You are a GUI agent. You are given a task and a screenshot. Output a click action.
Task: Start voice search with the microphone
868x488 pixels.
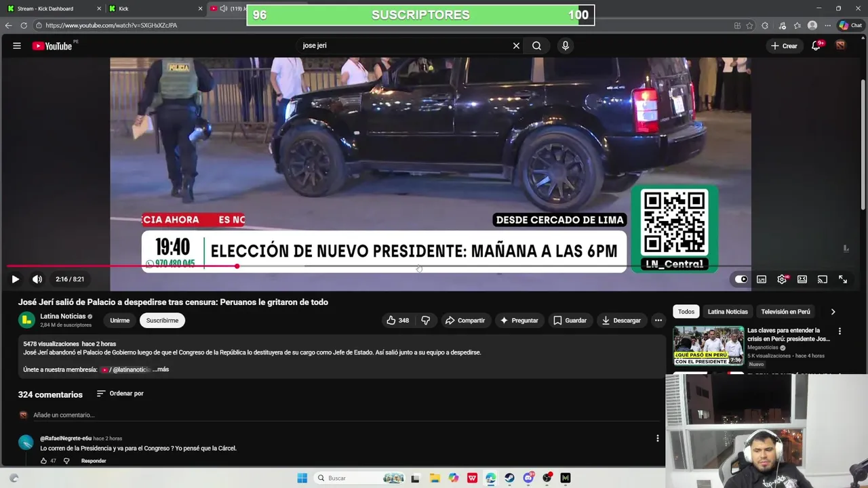[x=566, y=45]
